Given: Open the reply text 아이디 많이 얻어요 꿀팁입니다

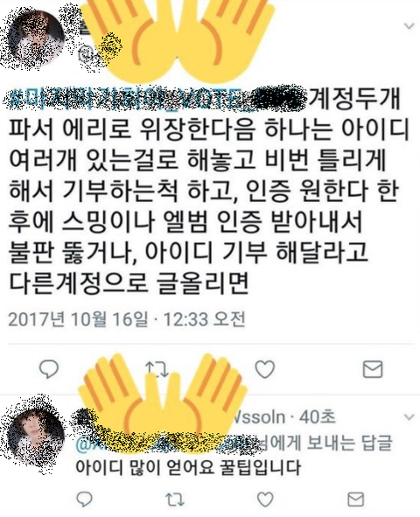Looking at the screenshot, I should [x=189, y=467].
